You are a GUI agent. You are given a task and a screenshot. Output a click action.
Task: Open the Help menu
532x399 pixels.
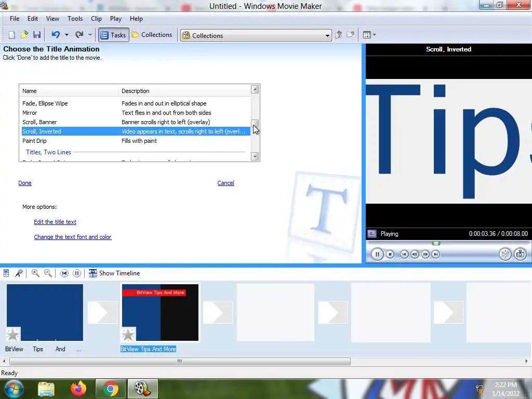click(136, 19)
